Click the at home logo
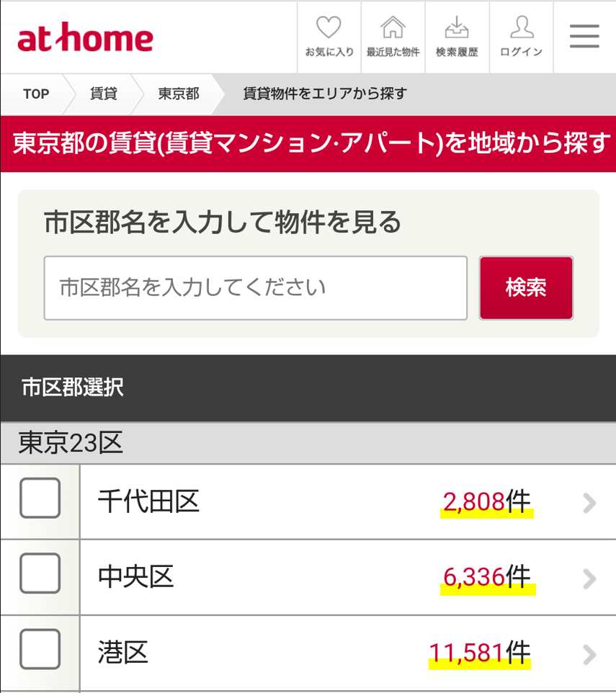 [x=85, y=37]
